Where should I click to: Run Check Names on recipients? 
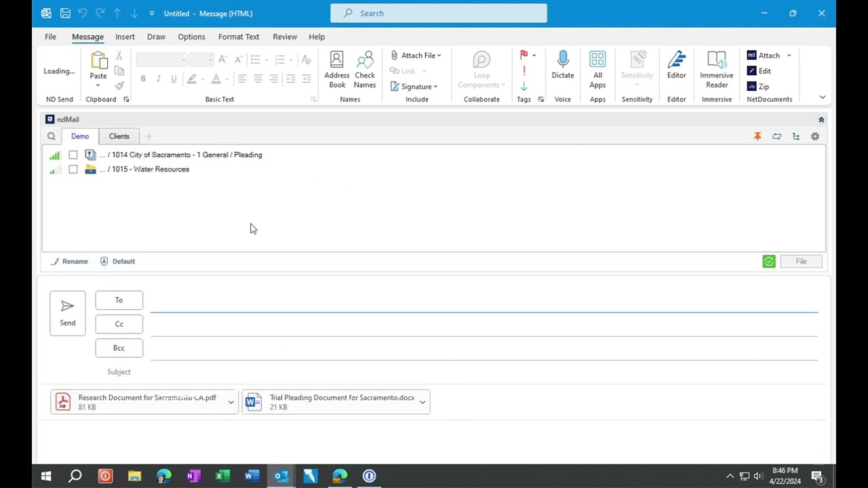[x=364, y=70]
